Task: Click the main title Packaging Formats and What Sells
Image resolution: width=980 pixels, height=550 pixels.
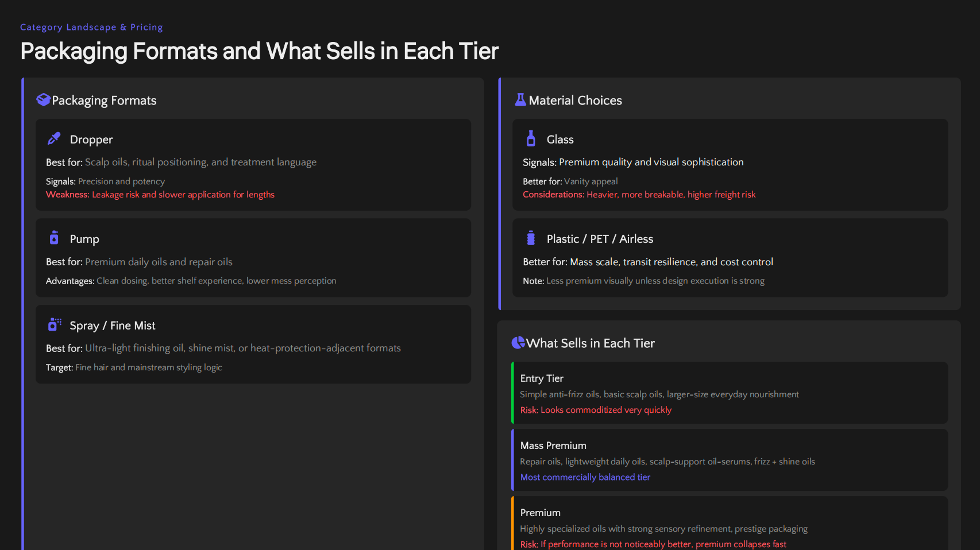Action: click(259, 51)
